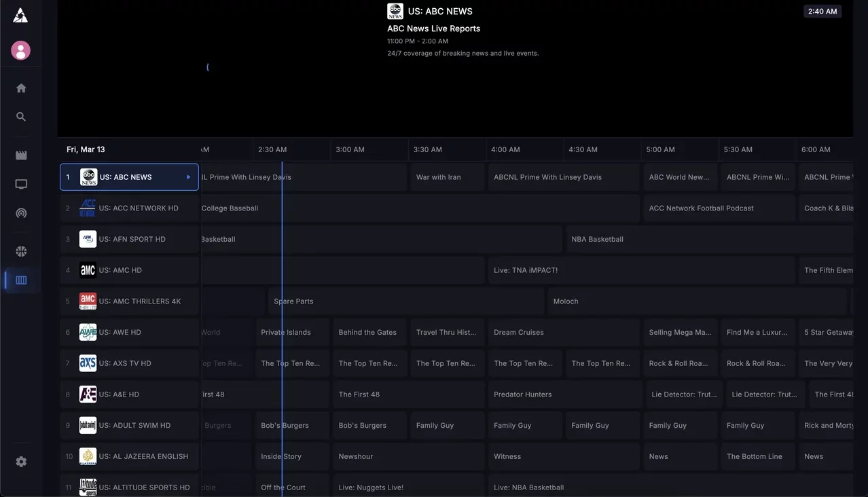Click the AWE channel logo
868x497 pixels.
(x=88, y=332)
